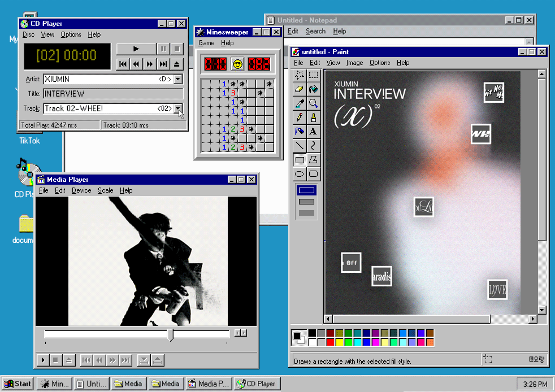The height and width of the screenshot is (392, 555).
Task: Select outline-only rectangle fill style in Paint
Action: coord(306,190)
